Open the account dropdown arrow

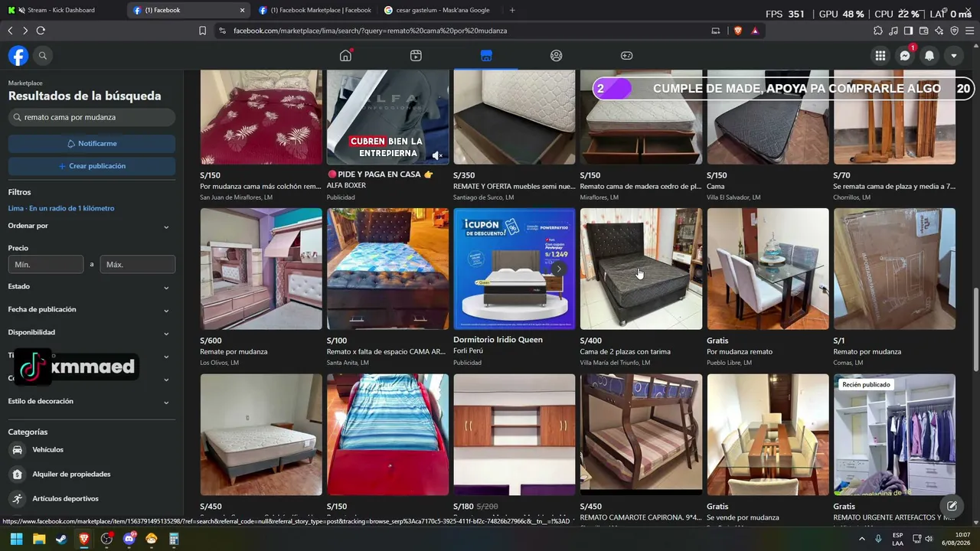coord(954,56)
